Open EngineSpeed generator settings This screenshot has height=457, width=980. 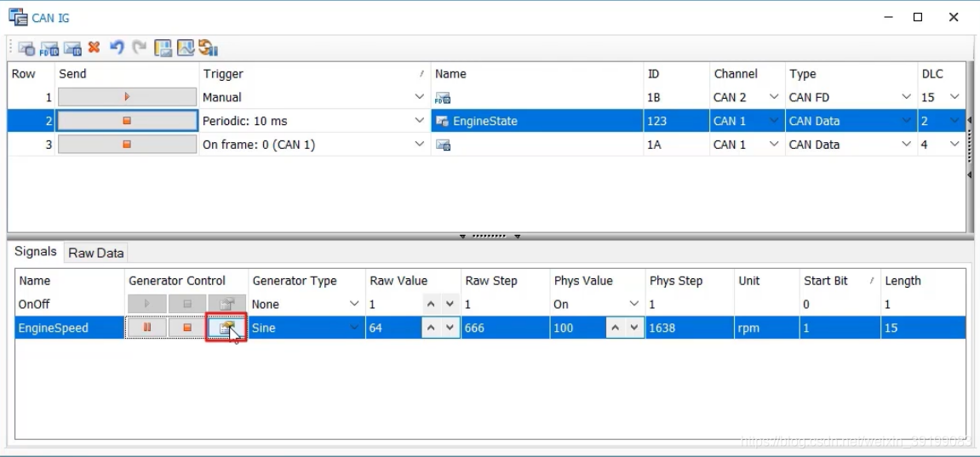click(x=226, y=328)
